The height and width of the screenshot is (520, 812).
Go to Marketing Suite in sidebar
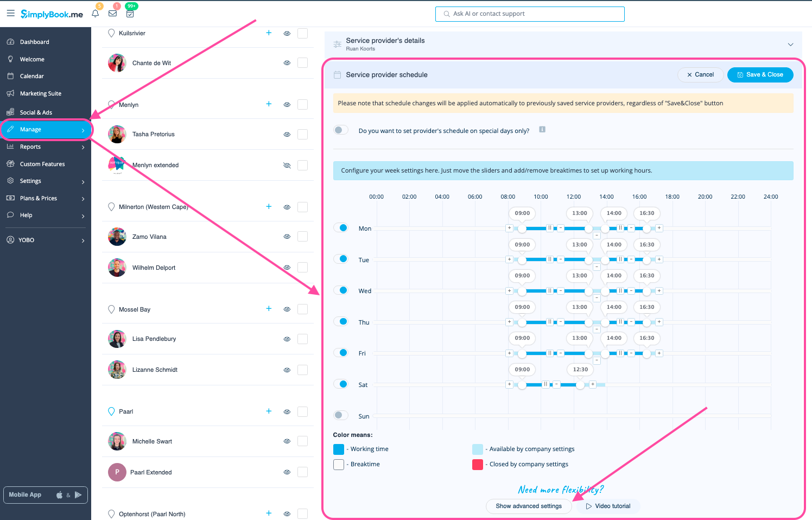(x=40, y=93)
